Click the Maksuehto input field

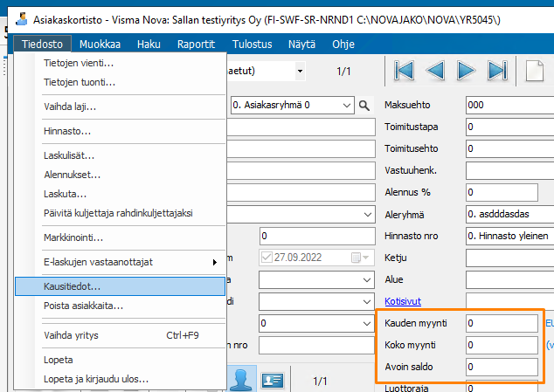coord(509,105)
